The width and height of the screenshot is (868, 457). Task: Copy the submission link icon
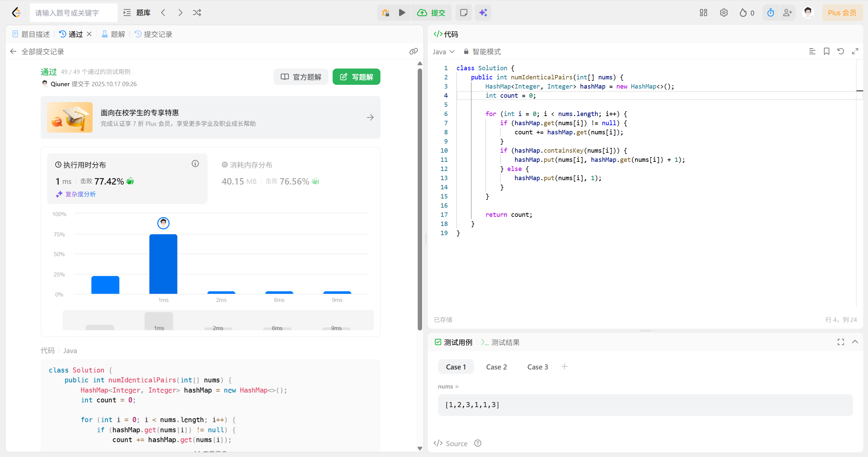tap(413, 52)
